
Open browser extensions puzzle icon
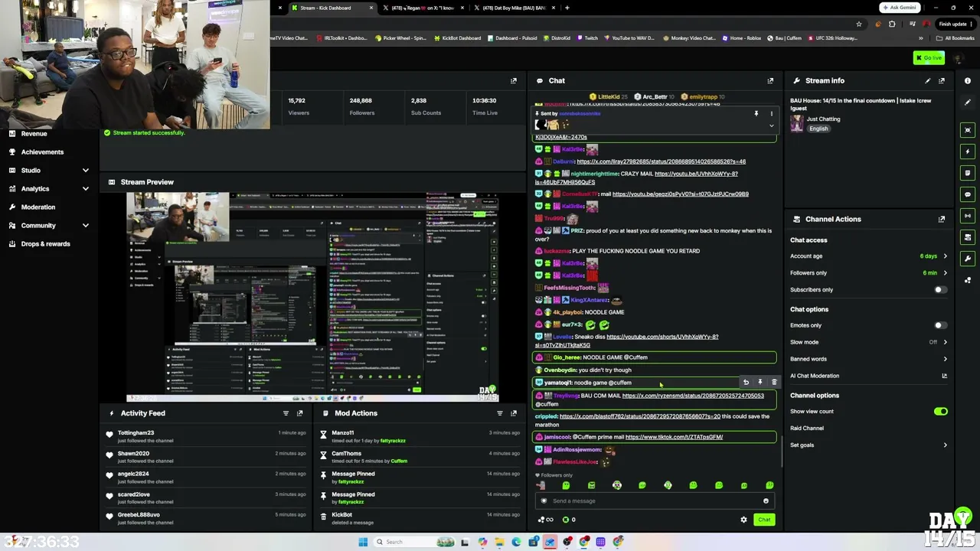click(892, 24)
